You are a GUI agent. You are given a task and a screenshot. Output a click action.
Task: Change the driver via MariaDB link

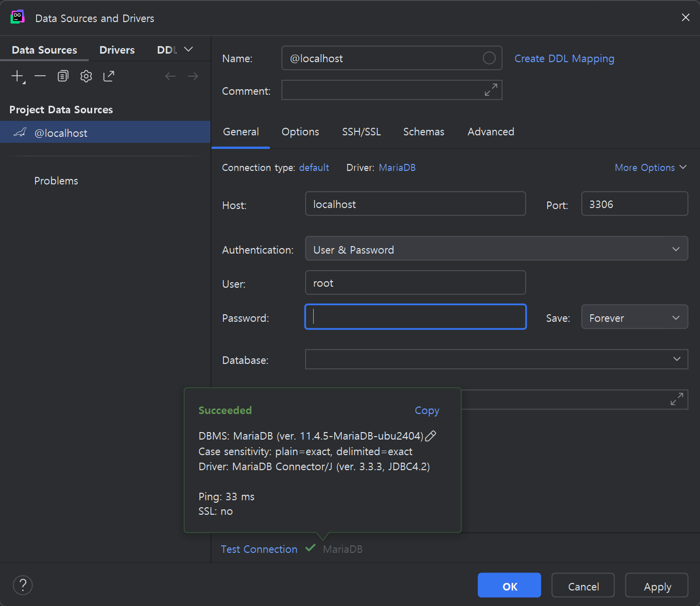397,167
